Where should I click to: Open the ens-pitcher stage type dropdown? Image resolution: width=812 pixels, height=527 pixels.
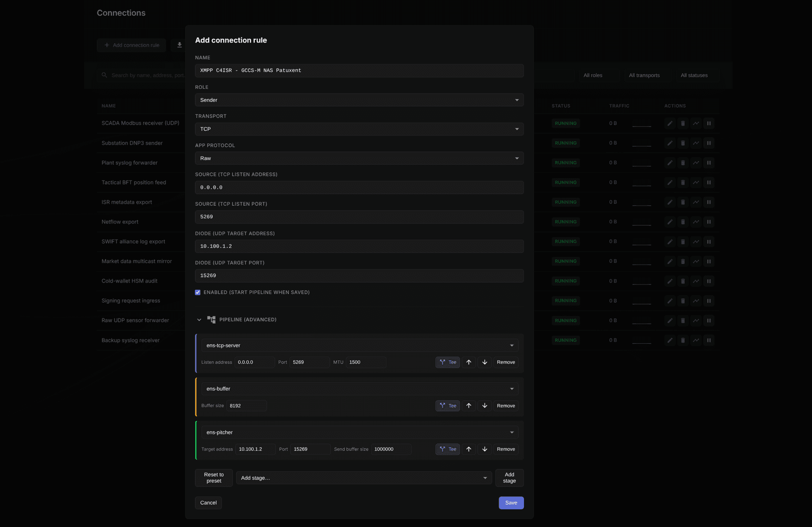coord(360,432)
